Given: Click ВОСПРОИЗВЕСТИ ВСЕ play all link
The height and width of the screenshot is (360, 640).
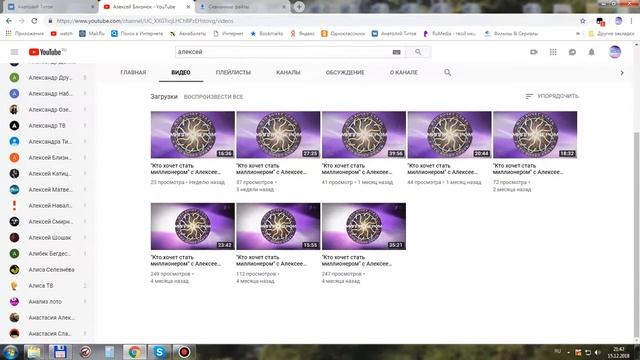Looking at the screenshot, I should [x=213, y=97].
